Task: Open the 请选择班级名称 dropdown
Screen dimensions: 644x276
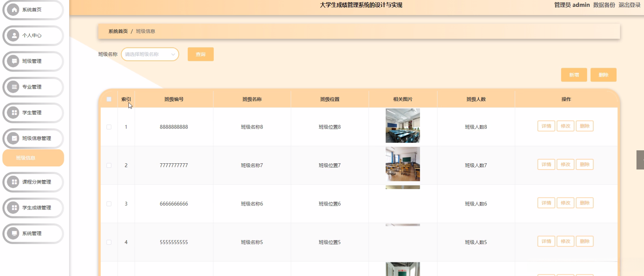Action: [x=150, y=54]
